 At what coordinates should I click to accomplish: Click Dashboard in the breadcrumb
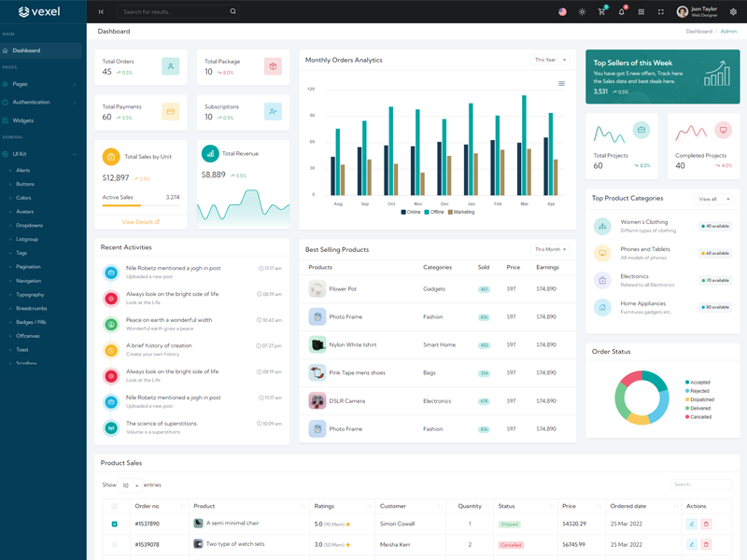(698, 32)
